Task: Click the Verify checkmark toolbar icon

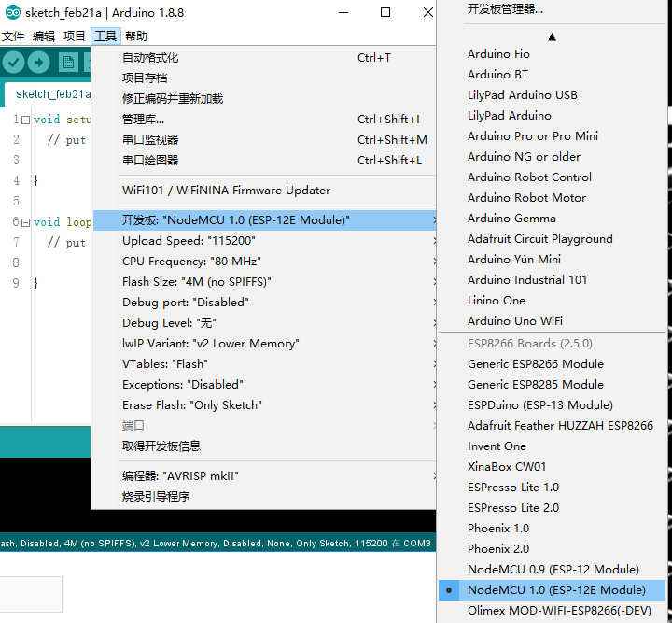Action: [x=13, y=63]
